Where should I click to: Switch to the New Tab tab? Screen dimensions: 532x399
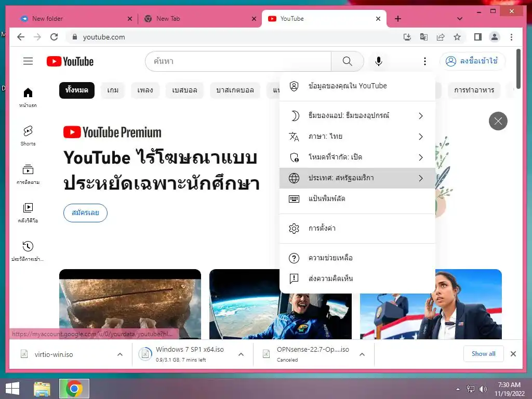198,19
